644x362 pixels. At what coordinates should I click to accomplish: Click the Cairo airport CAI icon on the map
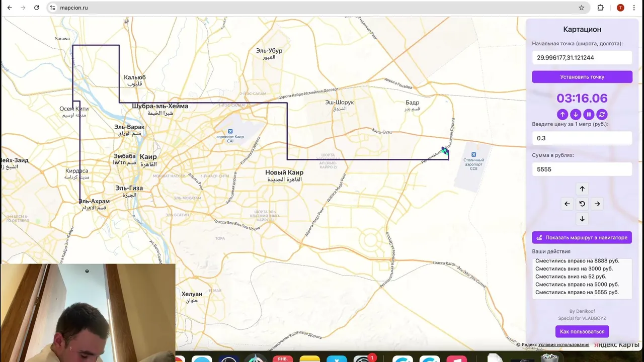[x=230, y=131]
